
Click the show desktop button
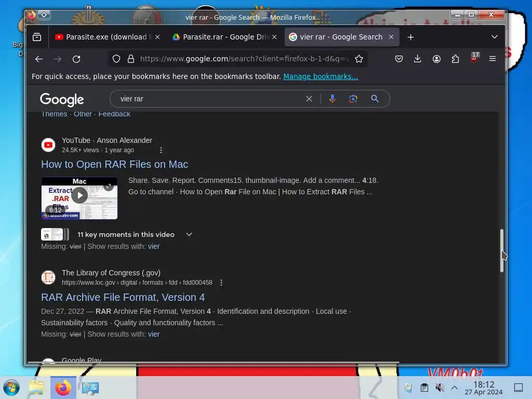pos(518,388)
